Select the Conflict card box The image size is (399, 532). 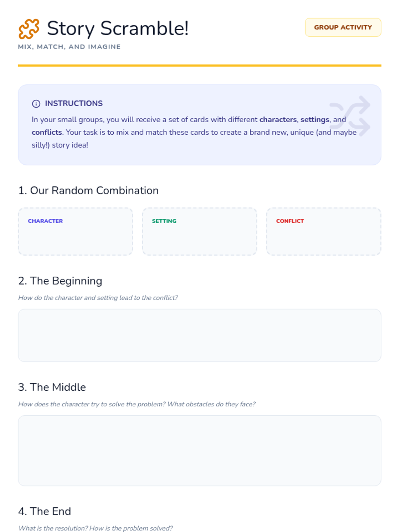point(324,232)
